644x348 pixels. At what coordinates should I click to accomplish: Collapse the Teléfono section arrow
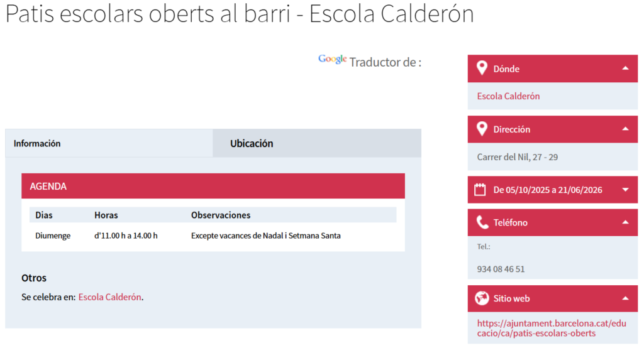click(x=625, y=222)
